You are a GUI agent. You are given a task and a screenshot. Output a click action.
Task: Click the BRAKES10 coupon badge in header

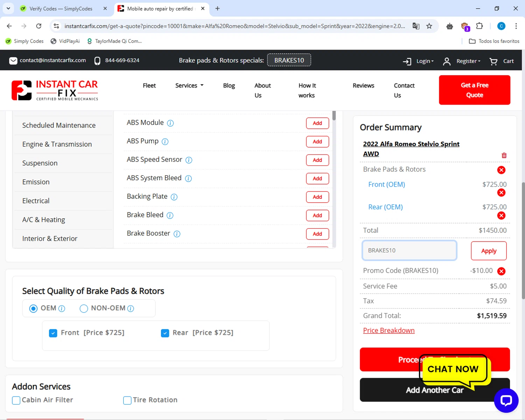[x=289, y=60]
